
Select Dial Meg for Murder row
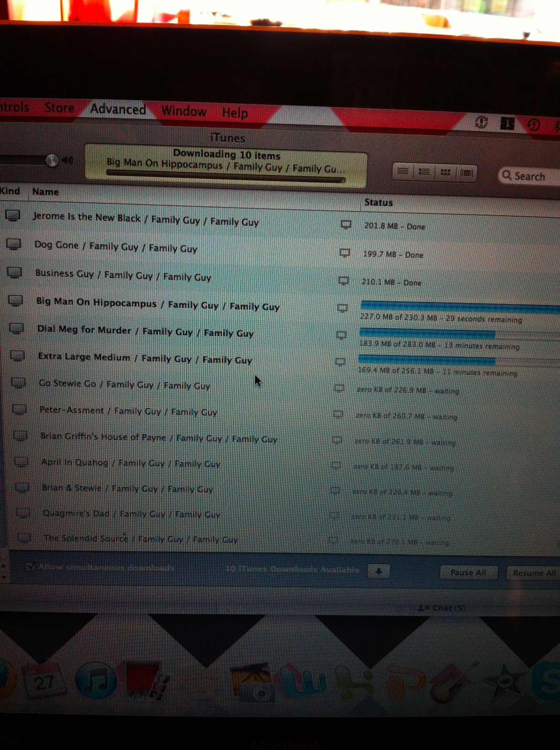click(x=280, y=333)
